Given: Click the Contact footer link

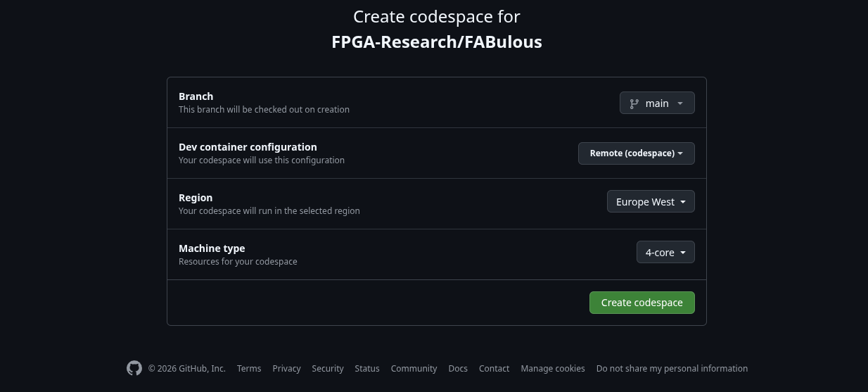Looking at the screenshot, I should 494,369.
